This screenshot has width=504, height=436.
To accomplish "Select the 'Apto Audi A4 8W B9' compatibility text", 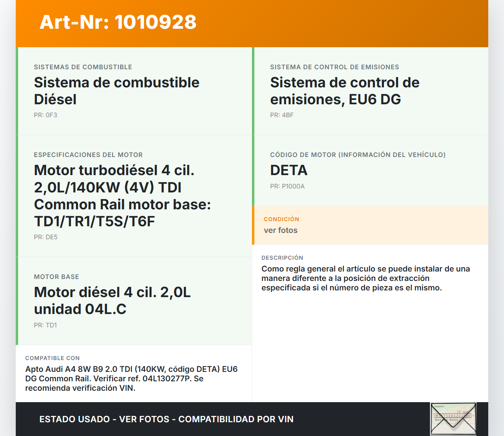I will 132,379.
